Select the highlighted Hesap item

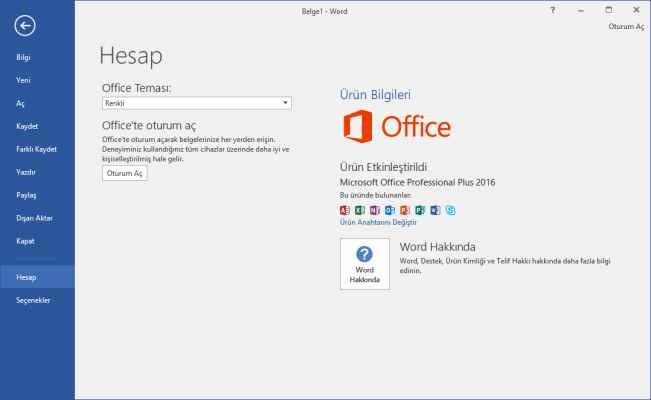37,277
